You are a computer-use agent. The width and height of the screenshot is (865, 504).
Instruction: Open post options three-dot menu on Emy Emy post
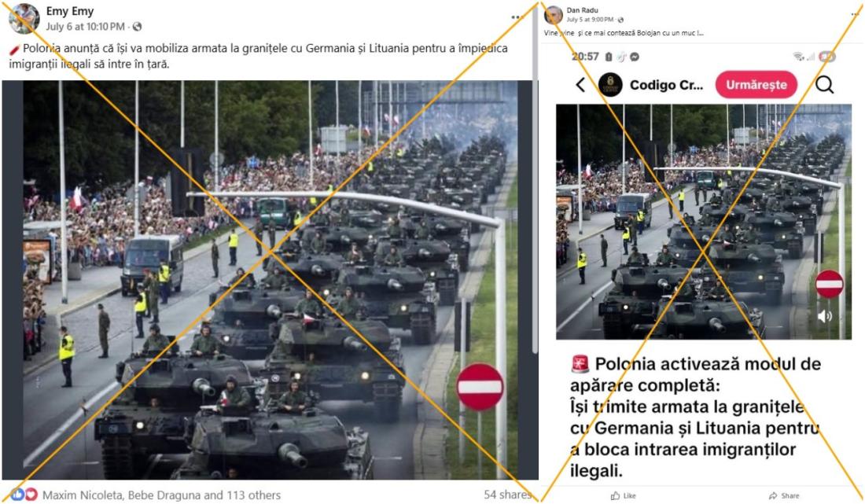pos(517,17)
